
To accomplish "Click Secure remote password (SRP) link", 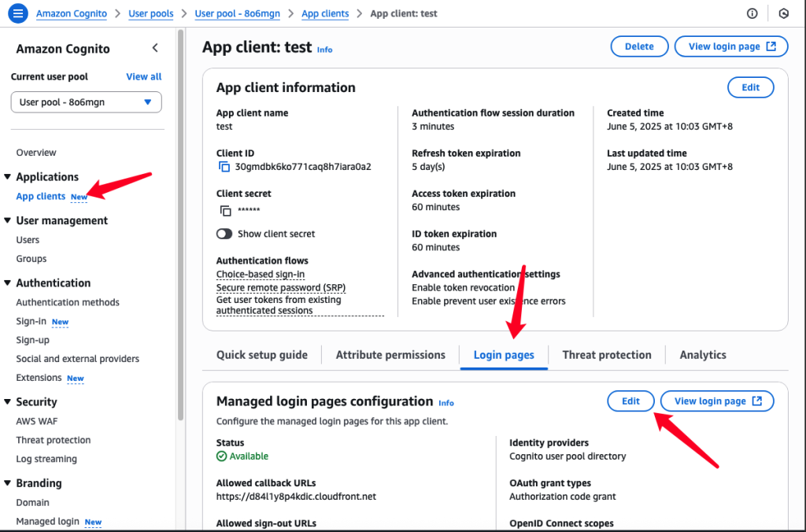I will tap(281, 288).
